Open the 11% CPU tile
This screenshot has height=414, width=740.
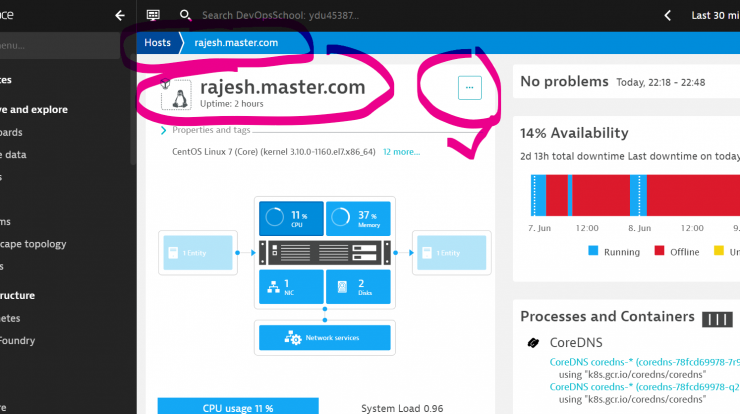click(291, 219)
